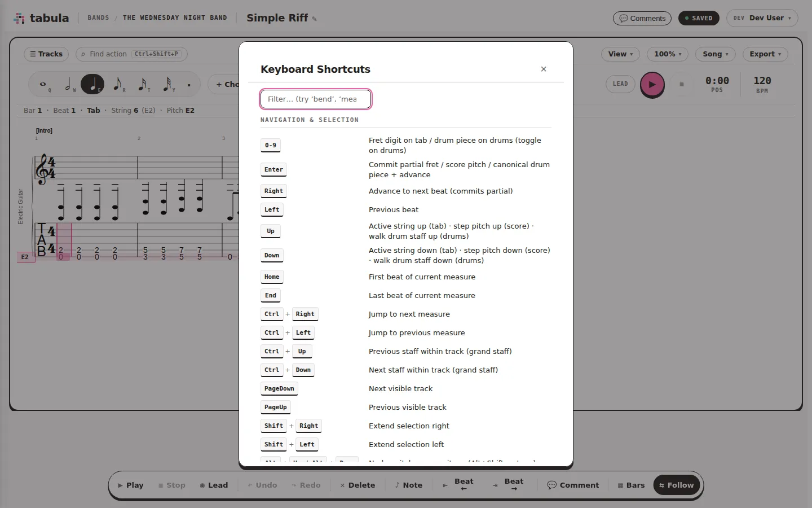812x508 pixels.
Task: Click the 0:00 POS time display
Action: [x=717, y=85]
